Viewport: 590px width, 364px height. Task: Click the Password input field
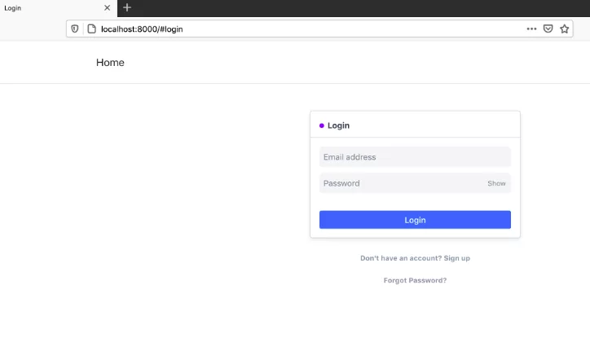click(415, 183)
